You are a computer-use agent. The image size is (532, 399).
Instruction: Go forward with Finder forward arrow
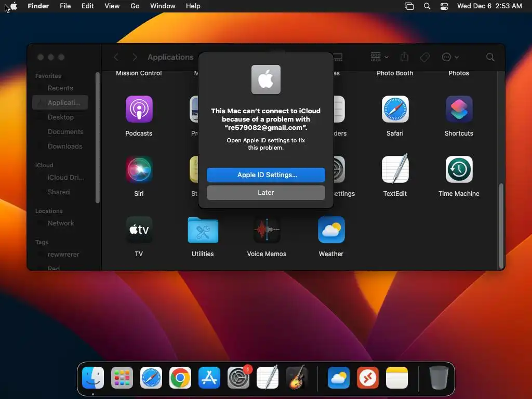[x=135, y=57]
